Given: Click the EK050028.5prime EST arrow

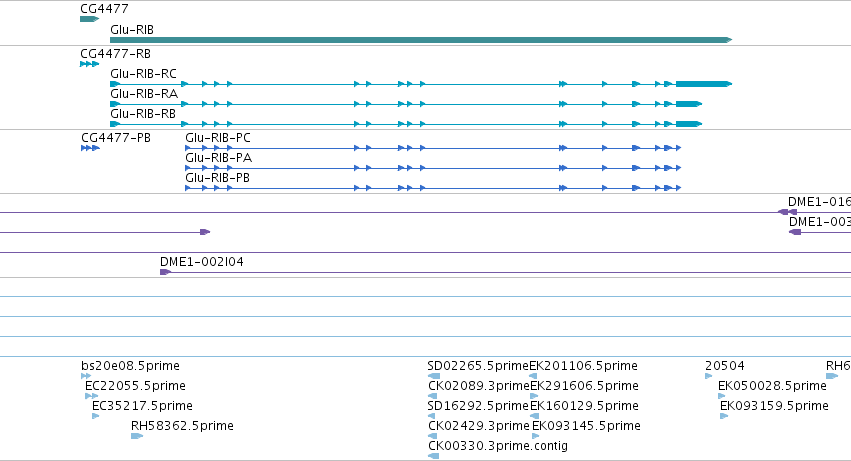Looking at the screenshot, I should click(722, 396).
